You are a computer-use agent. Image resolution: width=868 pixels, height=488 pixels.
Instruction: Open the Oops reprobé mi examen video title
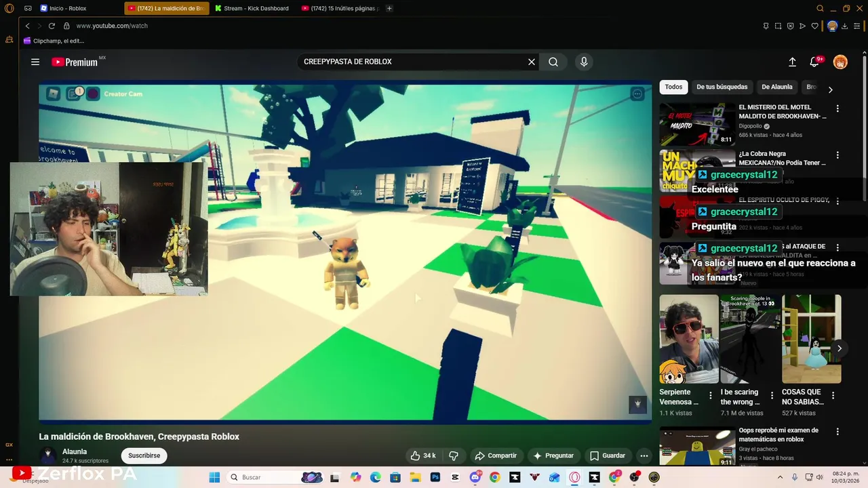coord(778,434)
